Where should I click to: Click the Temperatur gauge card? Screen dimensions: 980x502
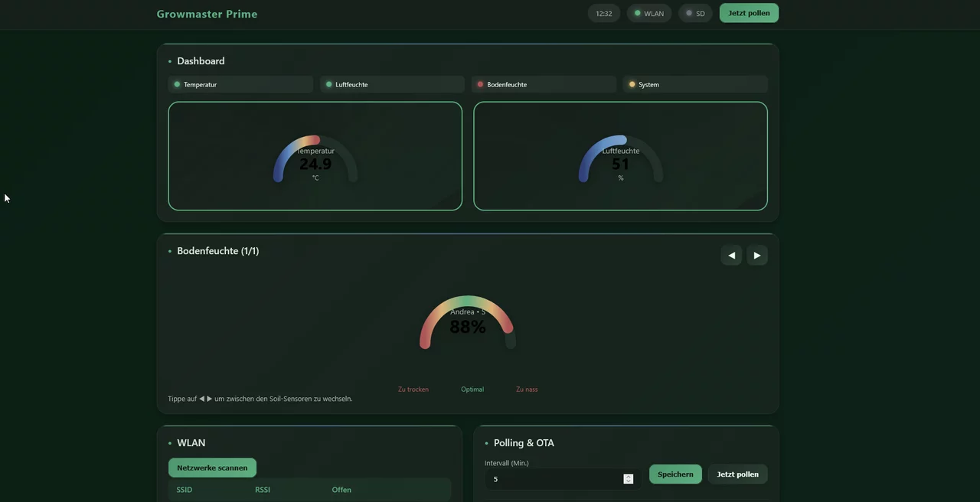(x=315, y=156)
